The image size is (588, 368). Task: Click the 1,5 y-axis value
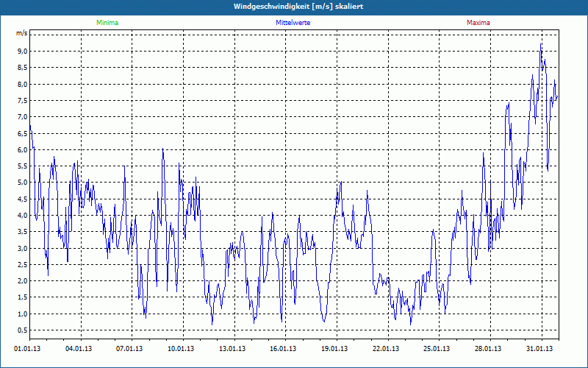coord(23,297)
